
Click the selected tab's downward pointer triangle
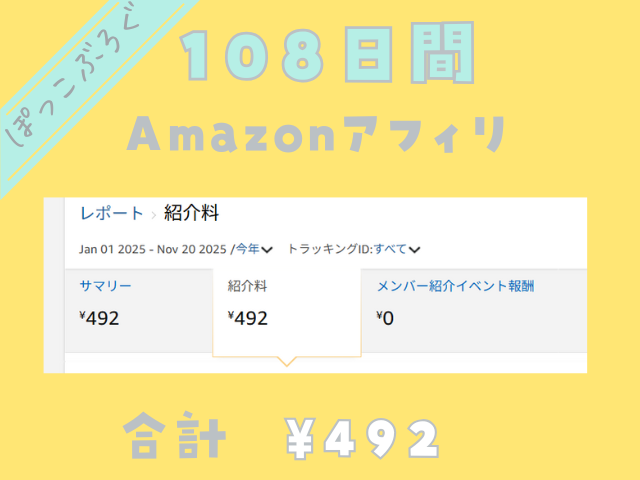[x=286, y=362]
